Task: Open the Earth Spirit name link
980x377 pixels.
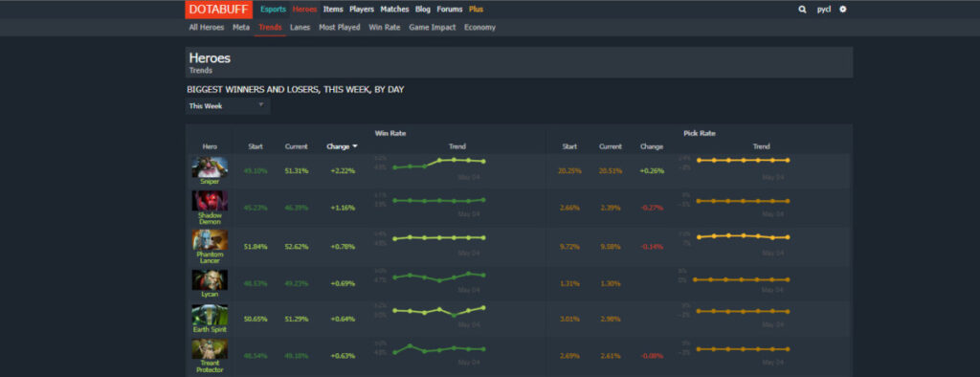Action: (210, 329)
